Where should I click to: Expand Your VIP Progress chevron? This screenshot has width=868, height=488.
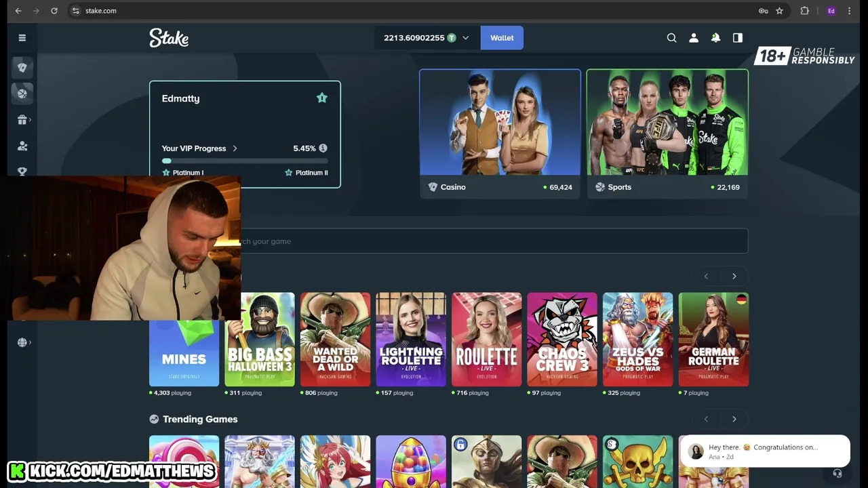[235, 148]
